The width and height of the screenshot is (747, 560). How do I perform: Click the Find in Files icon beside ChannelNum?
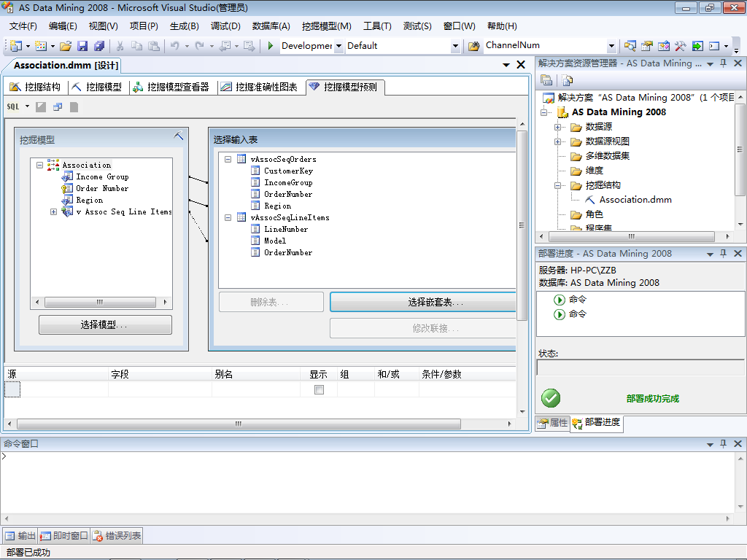point(473,46)
